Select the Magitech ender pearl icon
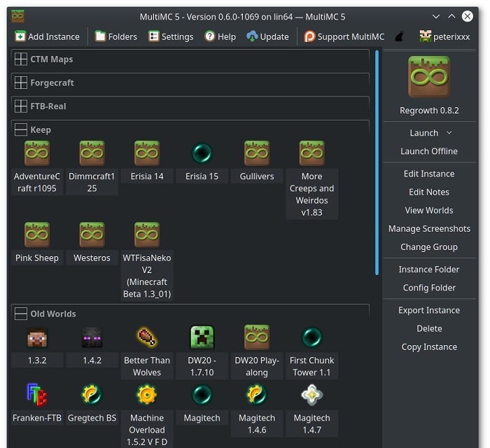Screen dimensions: 490x448 [x=202, y=395]
